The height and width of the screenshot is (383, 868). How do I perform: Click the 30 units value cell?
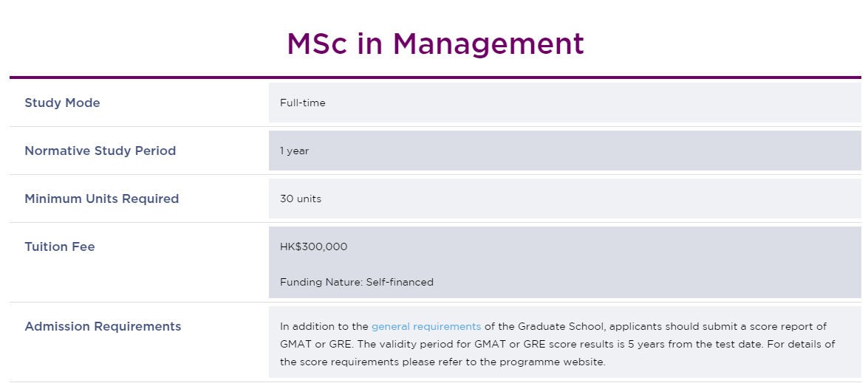coord(565,199)
